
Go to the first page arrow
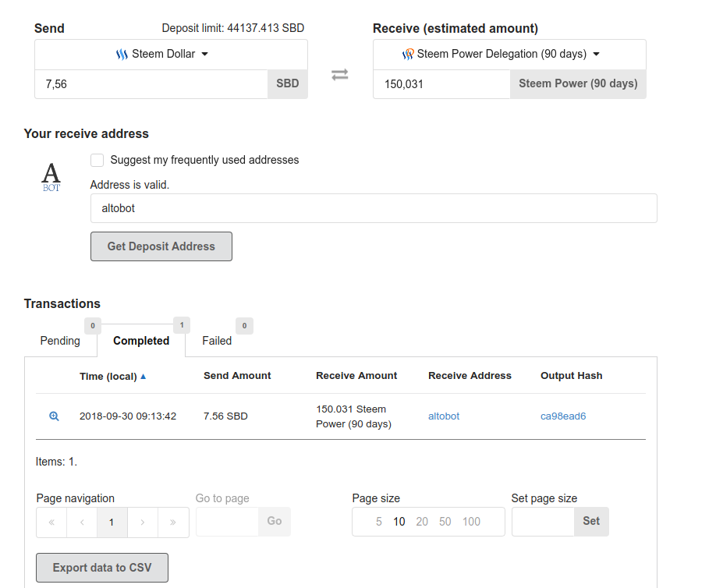51,522
